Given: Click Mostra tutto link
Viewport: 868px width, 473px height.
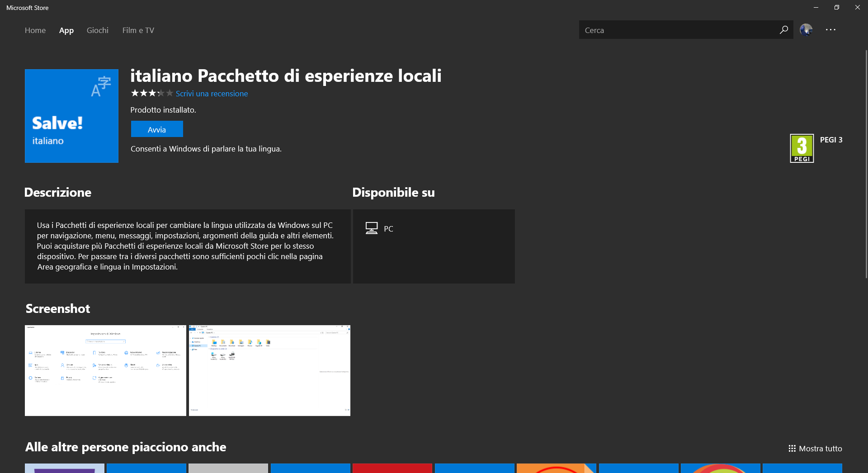Looking at the screenshot, I should pyautogui.click(x=821, y=449).
